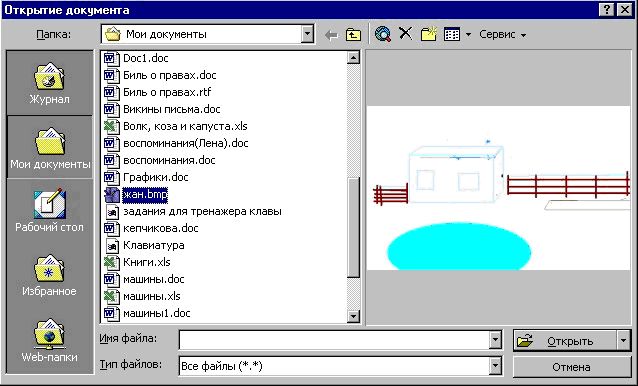The image size is (638, 386).
Task: Click the Отмена button
Action: click(x=572, y=367)
